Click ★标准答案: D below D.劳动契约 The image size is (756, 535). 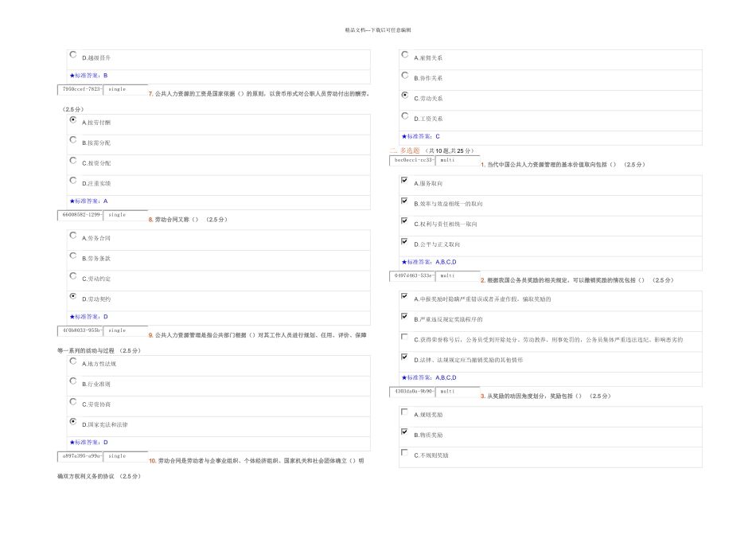point(88,317)
